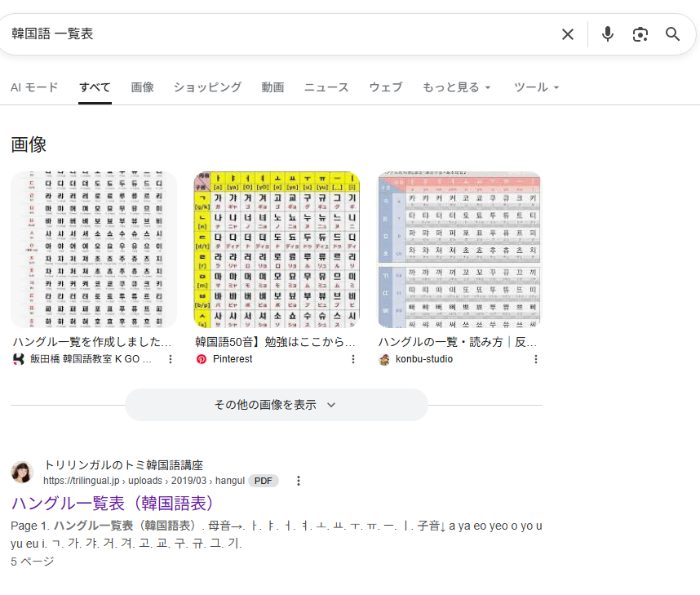Open the black-and-white hangul chart thumbnail
The image size is (700, 595).
94,250
